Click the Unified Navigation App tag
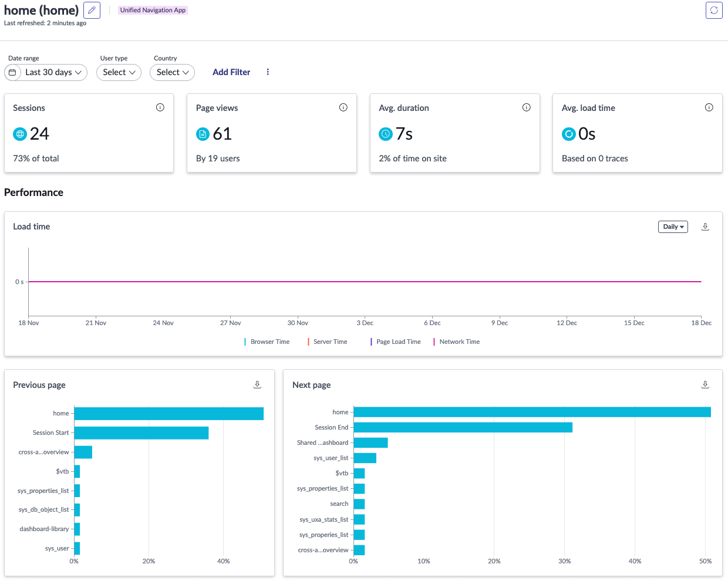Image resolution: width=728 pixels, height=581 pixels. point(153,10)
